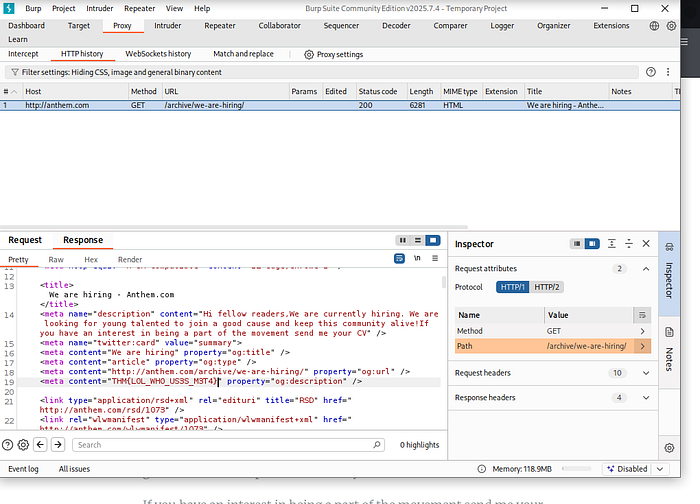Open search settings gear icon
The width and height of the screenshot is (700, 504).
[x=23, y=445]
